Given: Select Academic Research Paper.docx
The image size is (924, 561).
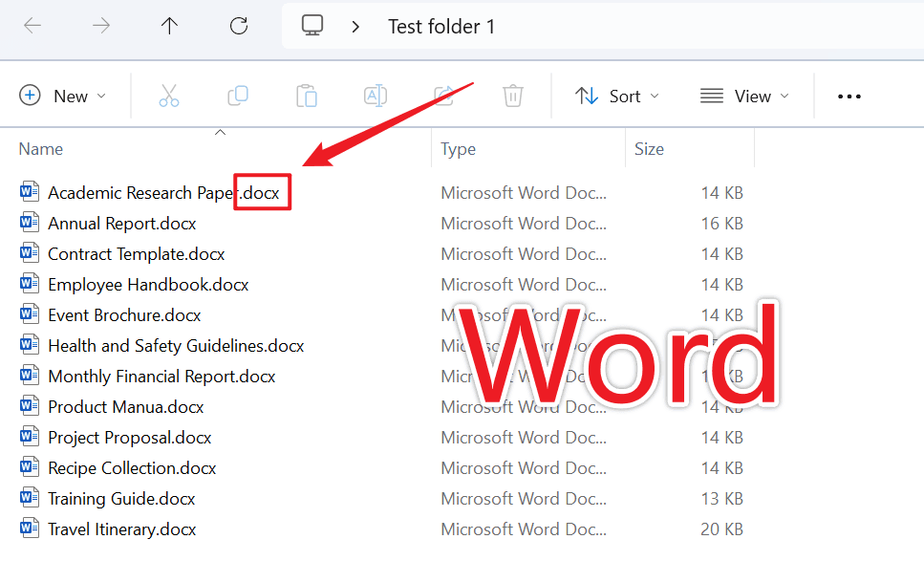Looking at the screenshot, I should 163,193.
